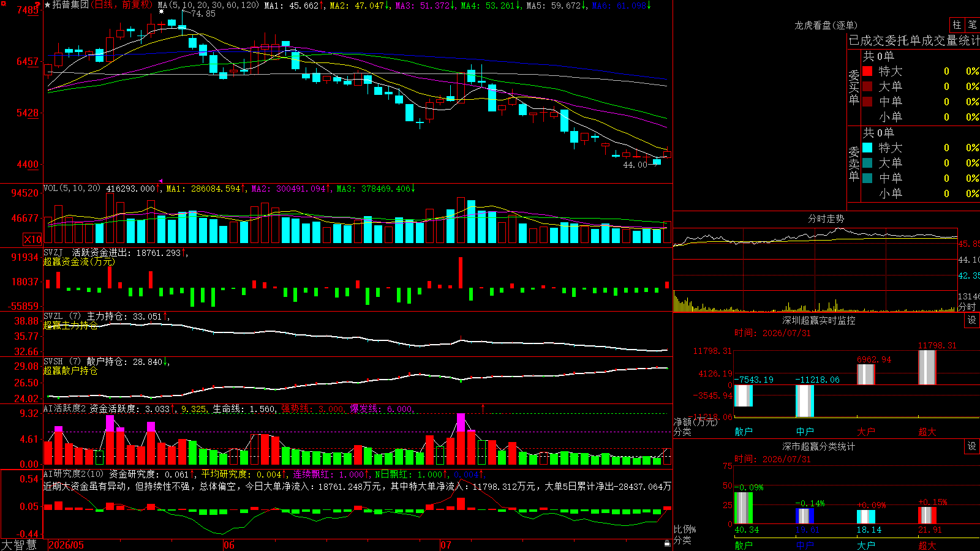Click the 龙虎看盘(逐单) panel title
Image resolution: width=980 pixels, height=551 pixels.
coord(826,25)
